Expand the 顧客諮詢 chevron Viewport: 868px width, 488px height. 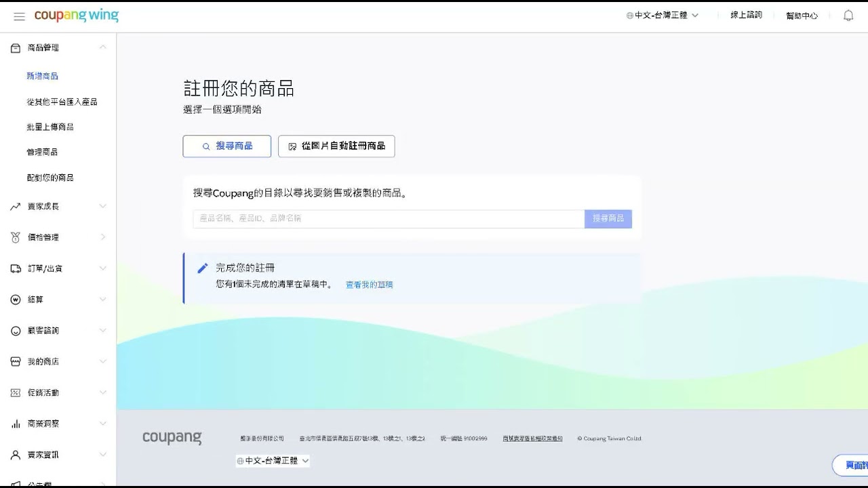(x=103, y=331)
